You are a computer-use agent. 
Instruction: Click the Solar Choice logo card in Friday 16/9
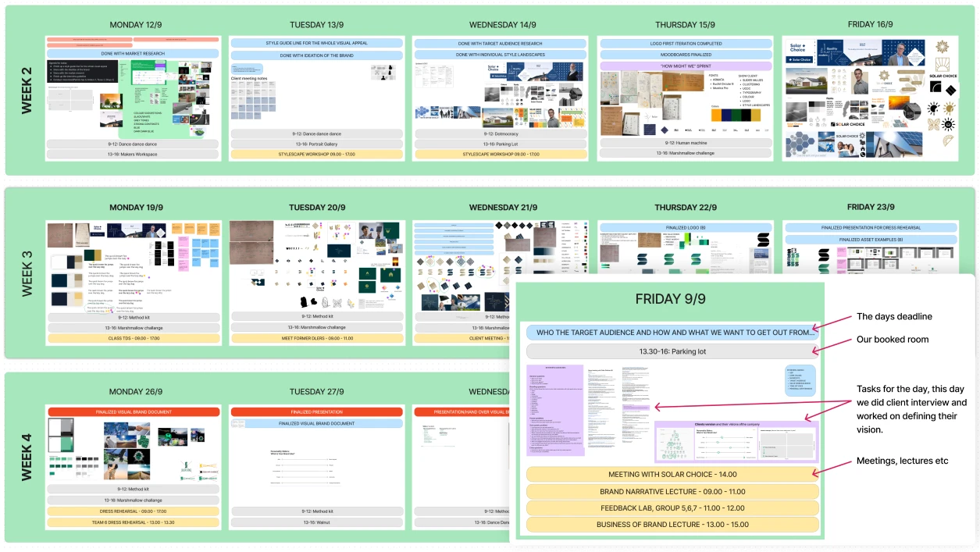click(x=800, y=52)
